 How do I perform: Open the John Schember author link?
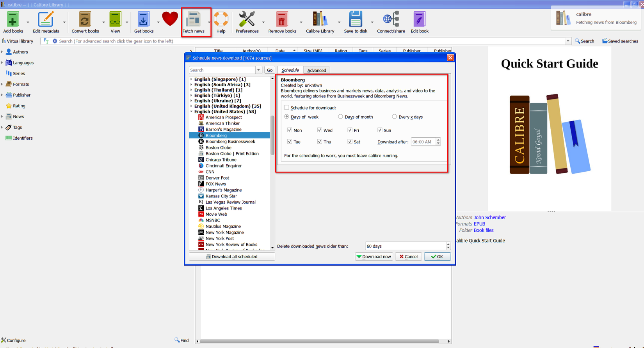click(489, 218)
